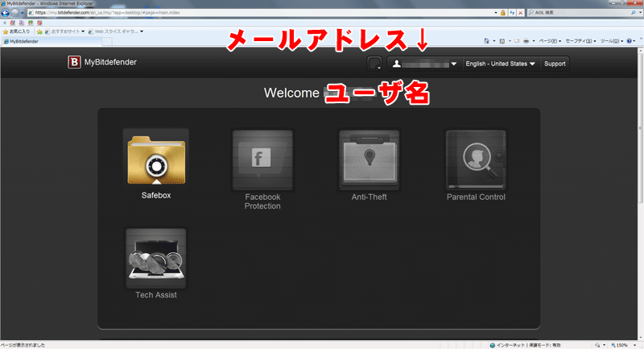644x349 pixels.
Task: Open the print options dropdown arrow
Action: click(x=534, y=40)
